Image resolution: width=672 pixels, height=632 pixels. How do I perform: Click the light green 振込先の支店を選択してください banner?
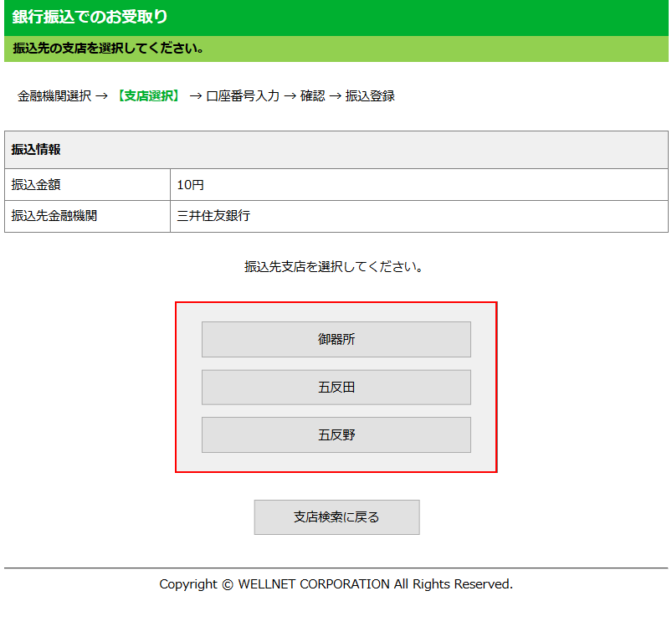click(109, 49)
